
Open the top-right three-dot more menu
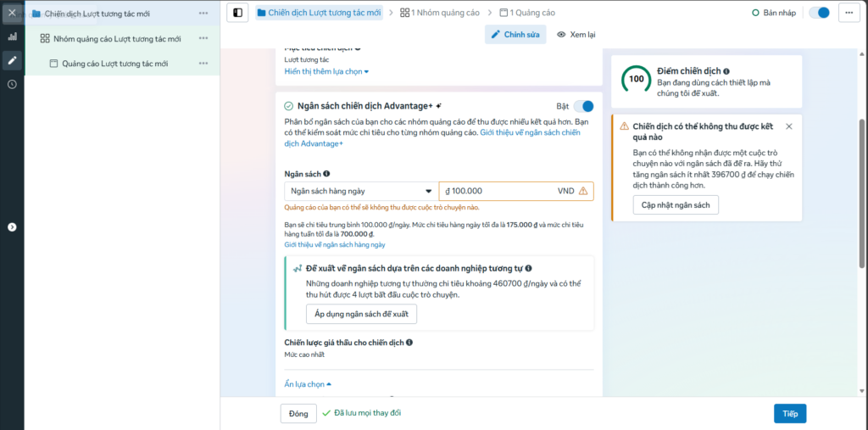pos(849,13)
